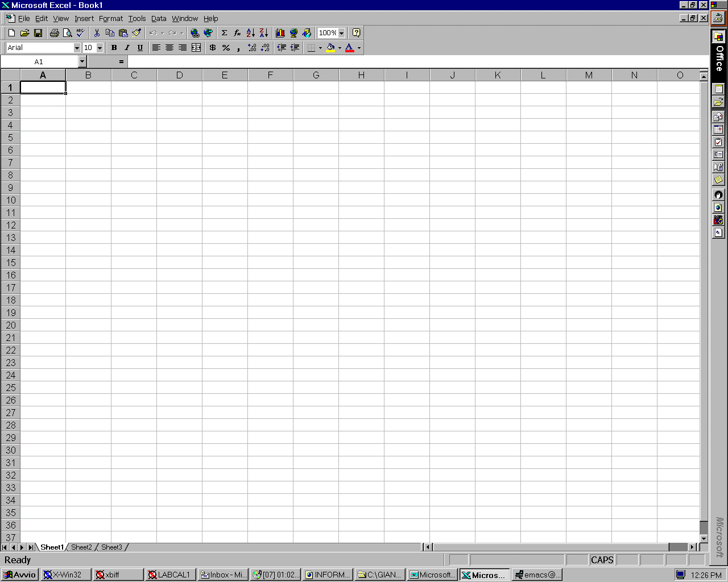
Task: Expand the Redo history dropdown arrow
Action: (181, 33)
